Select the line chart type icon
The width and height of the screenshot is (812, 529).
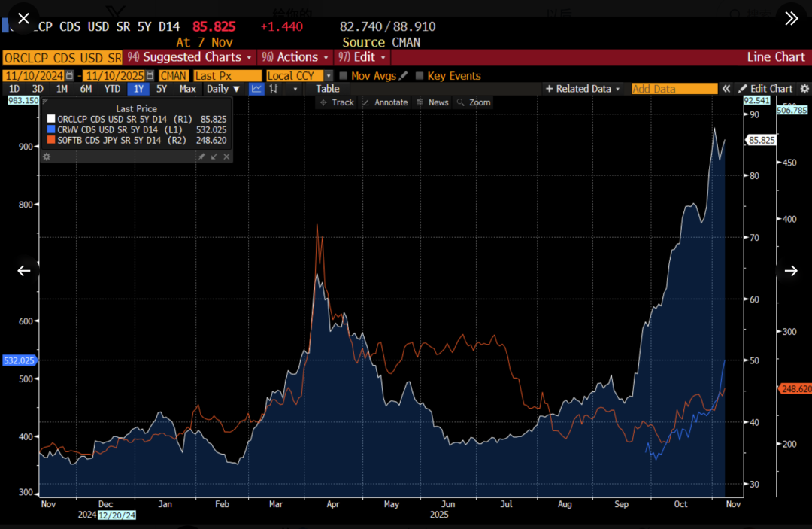256,89
